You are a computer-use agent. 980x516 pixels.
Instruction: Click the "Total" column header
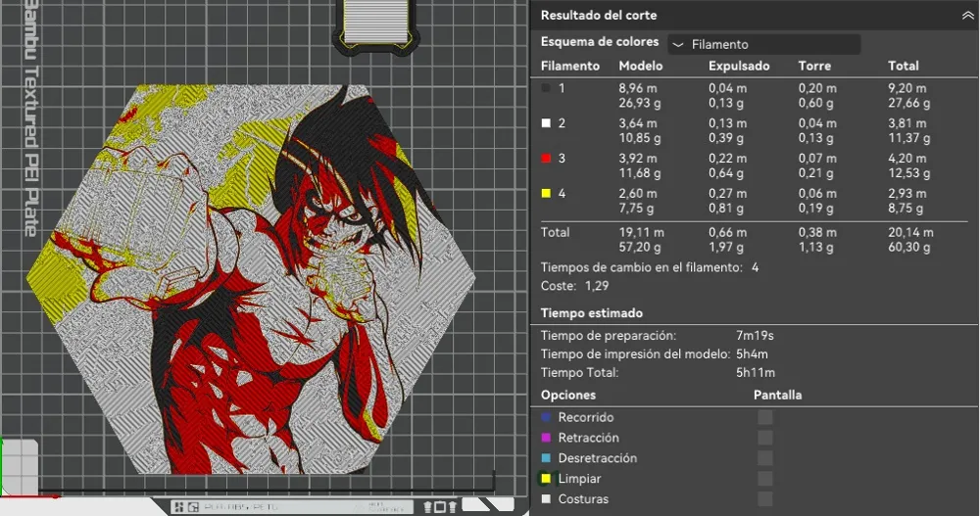pyautogui.click(x=904, y=66)
